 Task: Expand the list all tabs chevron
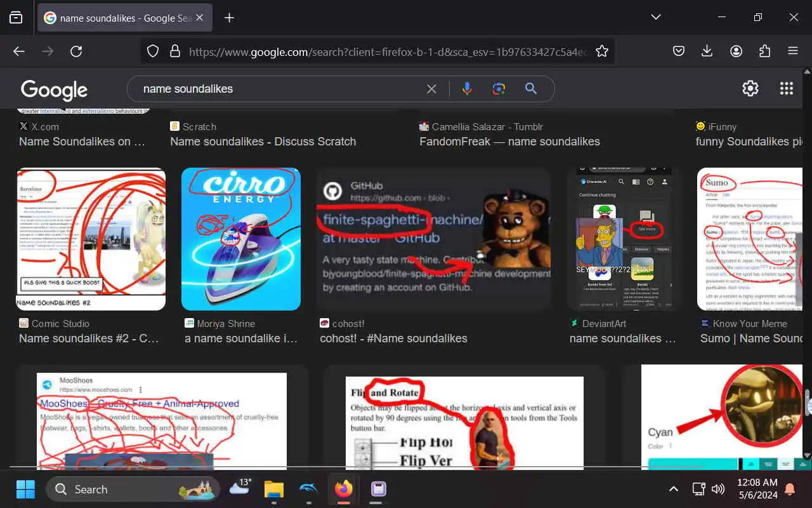656,17
